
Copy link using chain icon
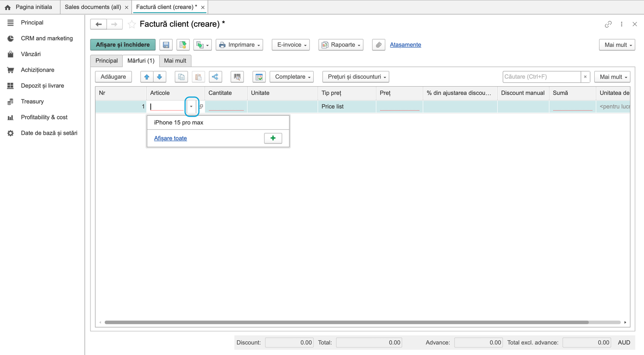tap(608, 24)
